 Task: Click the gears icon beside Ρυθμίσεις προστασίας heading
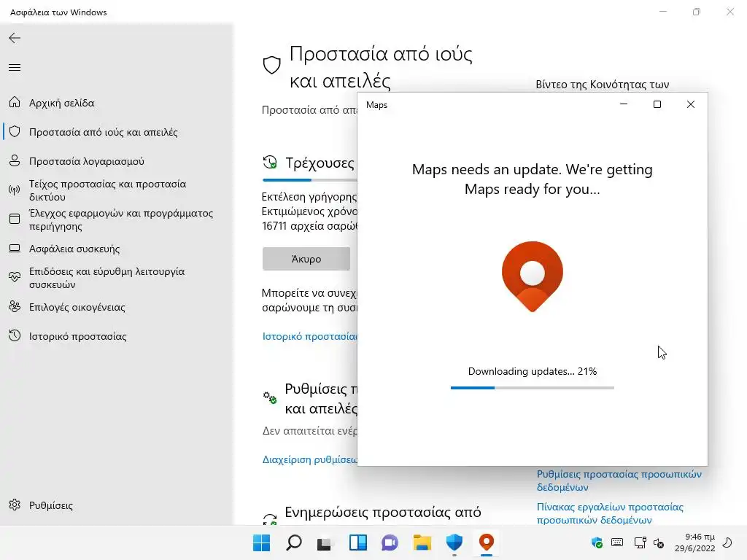[270, 397]
